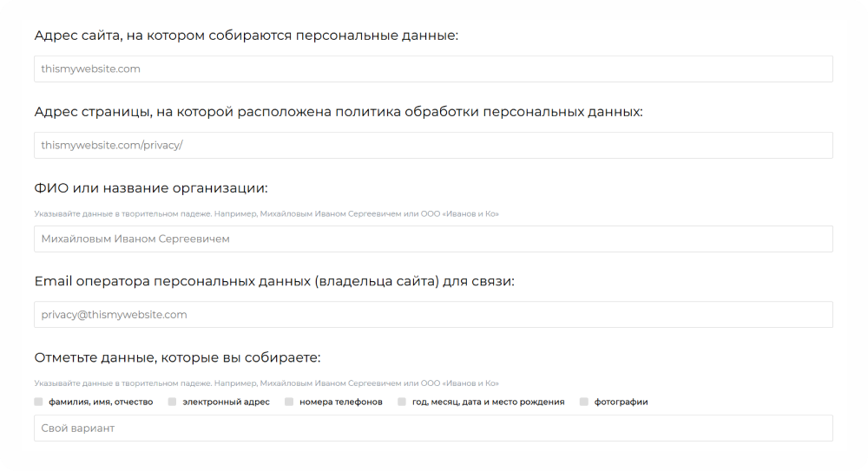Screen dimensions: 868x471
Task: Click the 'фотографии' label text
Action: click(621, 402)
